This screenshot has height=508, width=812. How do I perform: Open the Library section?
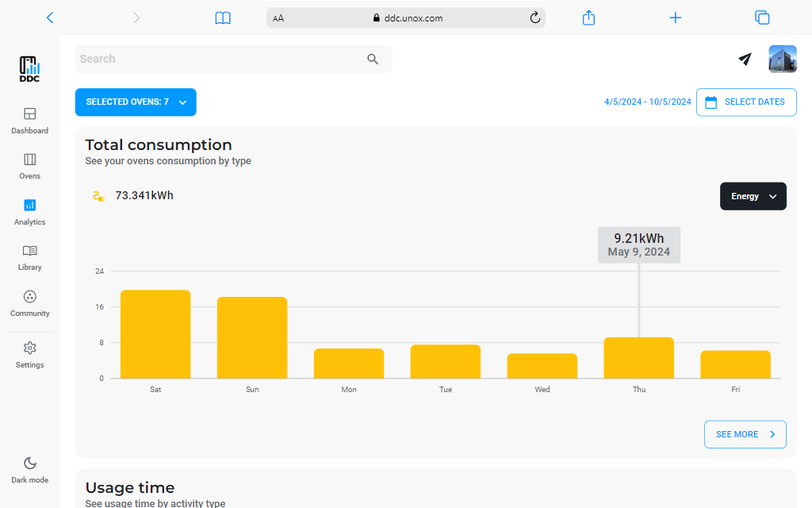coord(29,257)
